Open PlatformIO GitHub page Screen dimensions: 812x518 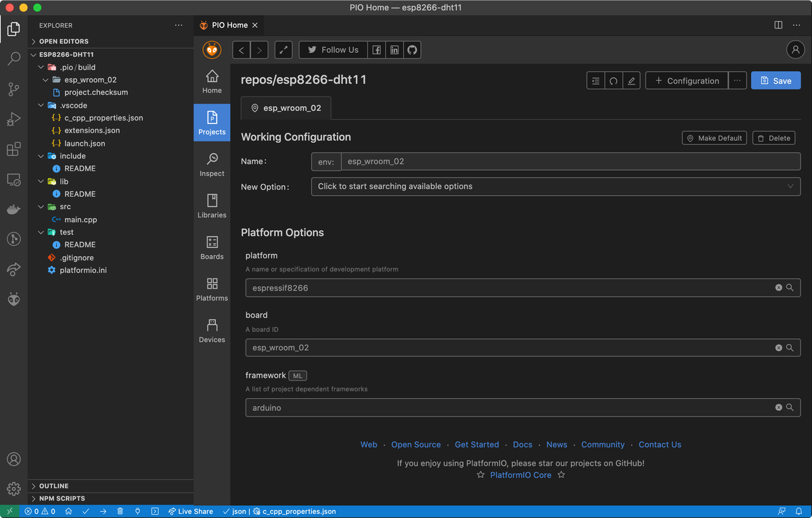[x=412, y=49]
